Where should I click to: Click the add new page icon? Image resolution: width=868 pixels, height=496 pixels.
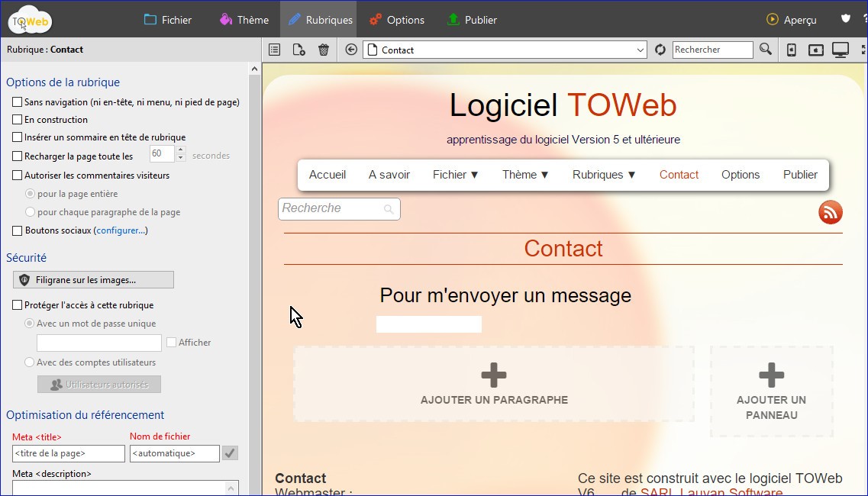pos(299,50)
